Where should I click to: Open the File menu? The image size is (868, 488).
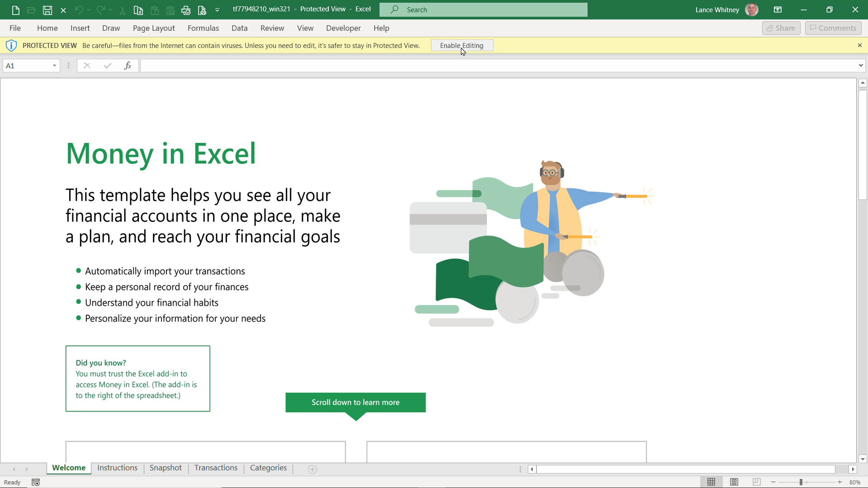[x=15, y=28]
